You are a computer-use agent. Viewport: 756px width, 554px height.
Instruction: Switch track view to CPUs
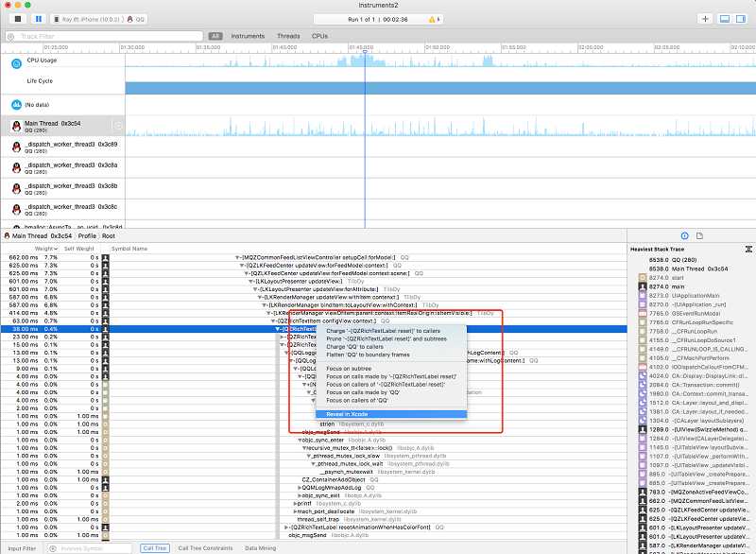pyautogui.click(x=319, y=36)
